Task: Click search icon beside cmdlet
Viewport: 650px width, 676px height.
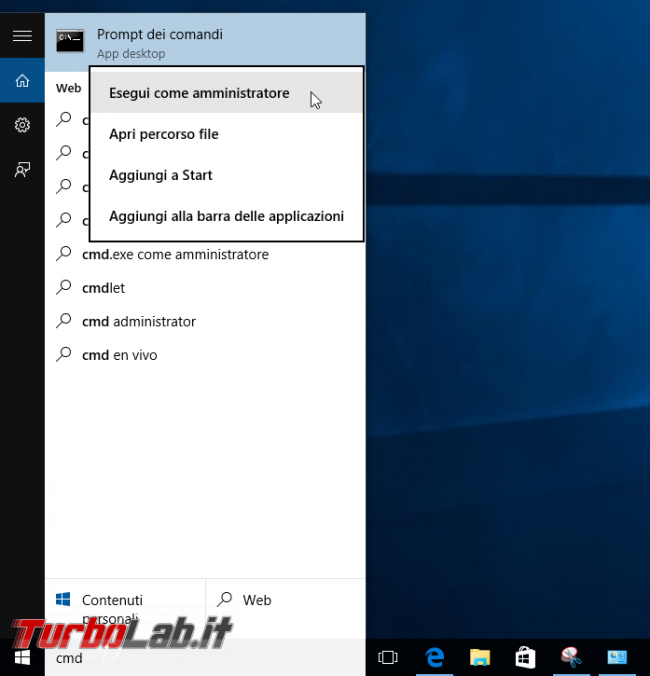Action: tap(64, 287)
